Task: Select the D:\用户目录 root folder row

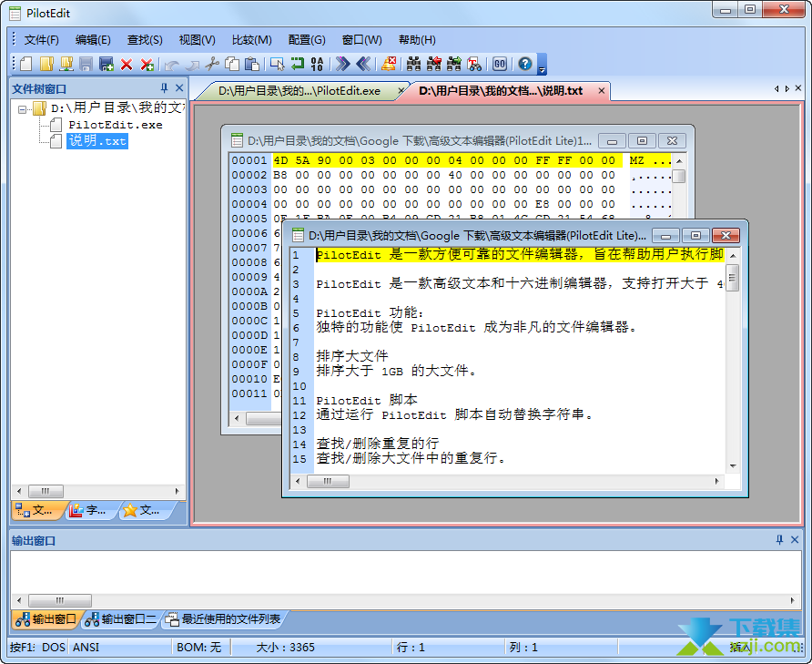Action: pos(116,107)
